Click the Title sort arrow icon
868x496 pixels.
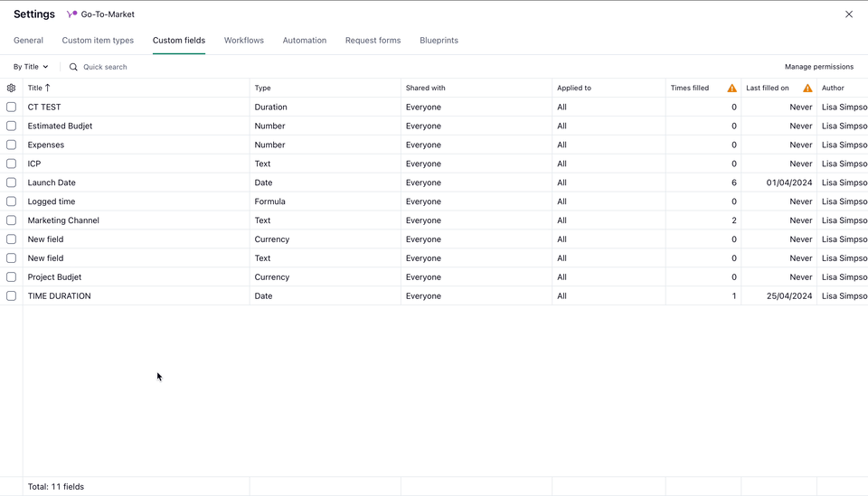coord(48,88)
